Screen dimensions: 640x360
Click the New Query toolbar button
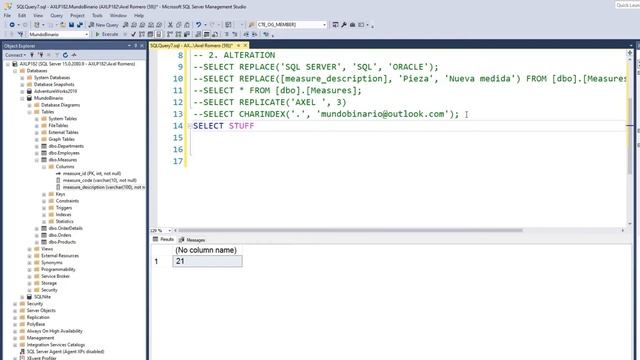(103, 25)
